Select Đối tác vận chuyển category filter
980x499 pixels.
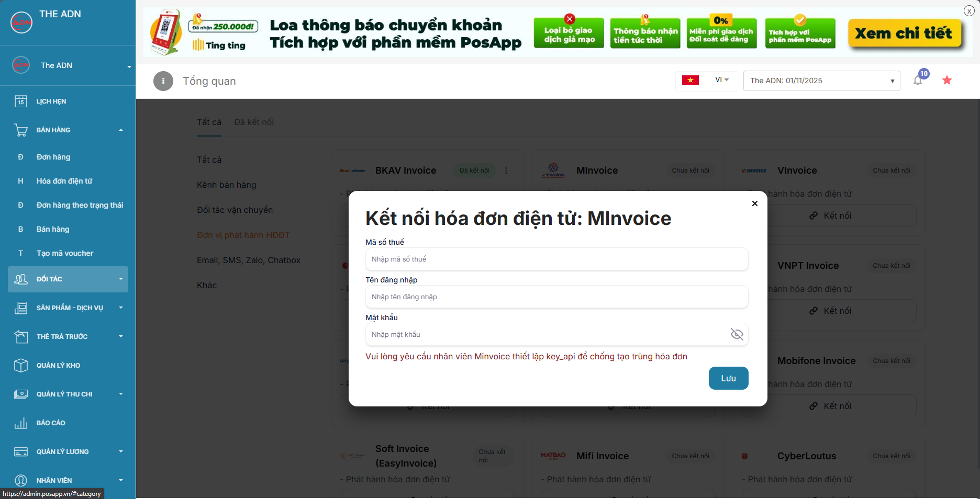[x=235, y=210]
